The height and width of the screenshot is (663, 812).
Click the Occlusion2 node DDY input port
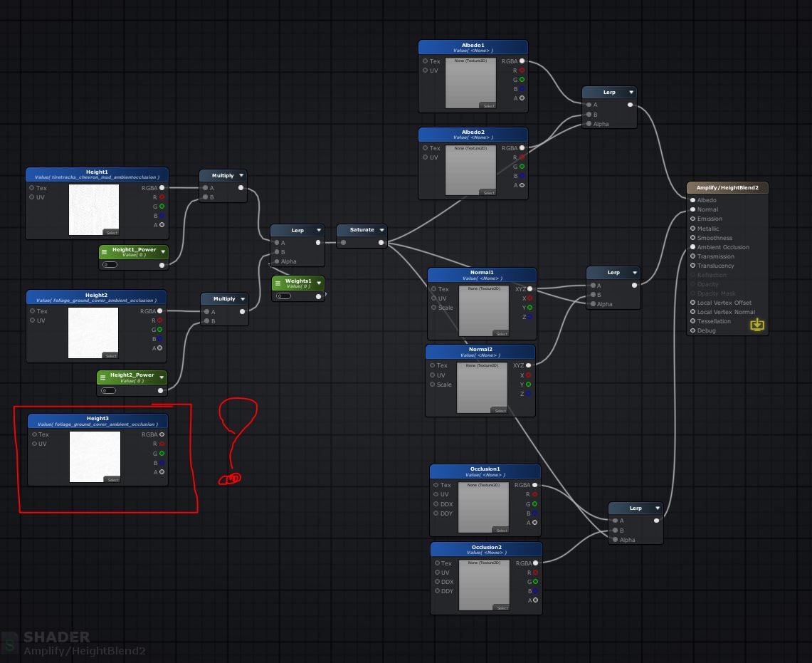tap(437, 591)
